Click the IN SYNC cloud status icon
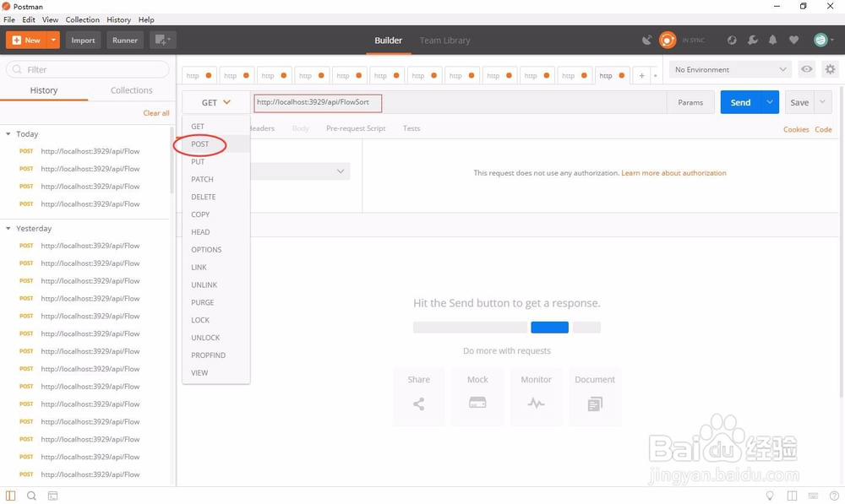This screenshot has width=845, height=504. [667, 40]
